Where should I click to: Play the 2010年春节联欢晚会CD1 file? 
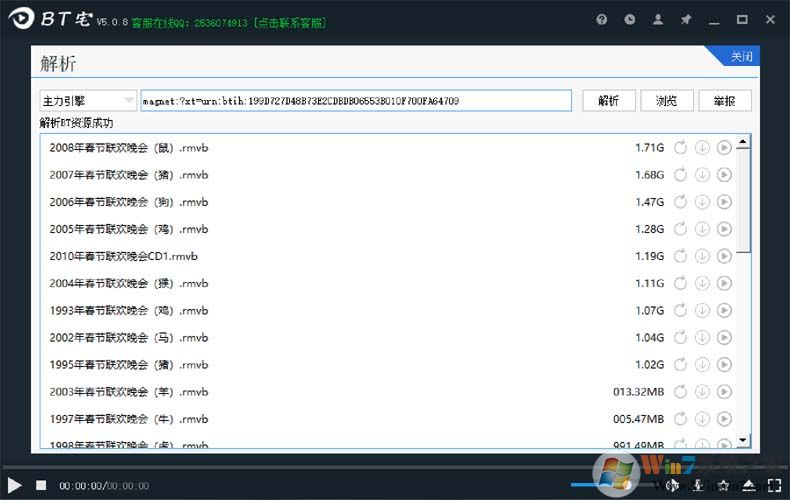point(724,257)
